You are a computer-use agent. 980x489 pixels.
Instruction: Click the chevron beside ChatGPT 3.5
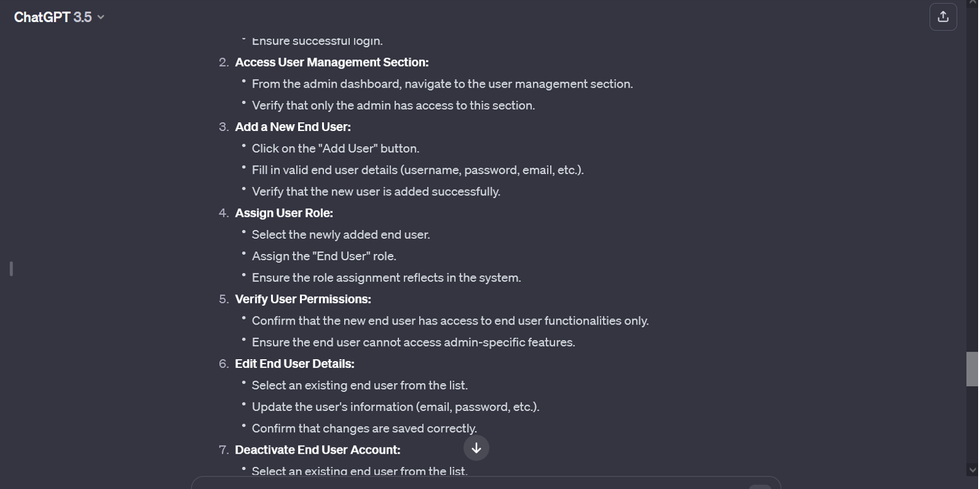point(101,17)
